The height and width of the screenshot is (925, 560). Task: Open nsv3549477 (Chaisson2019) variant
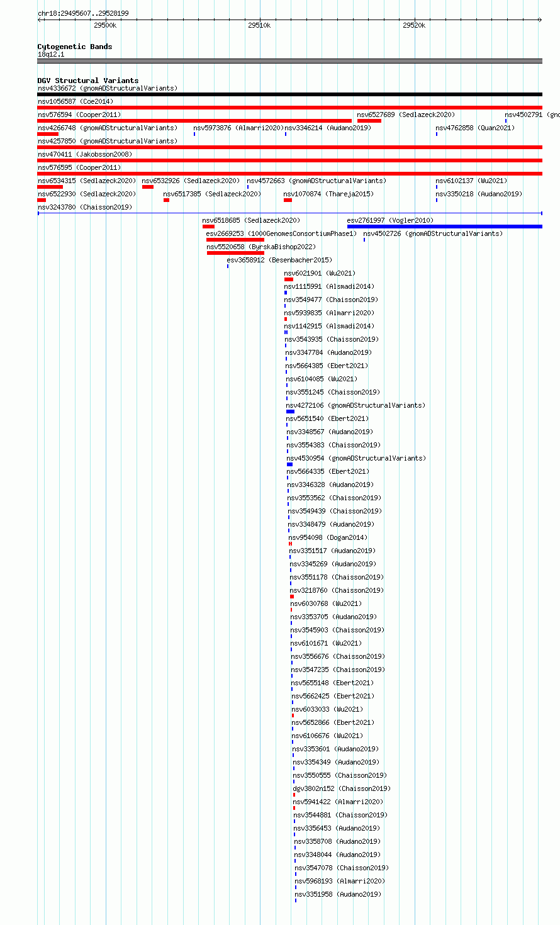click(332, 300)
